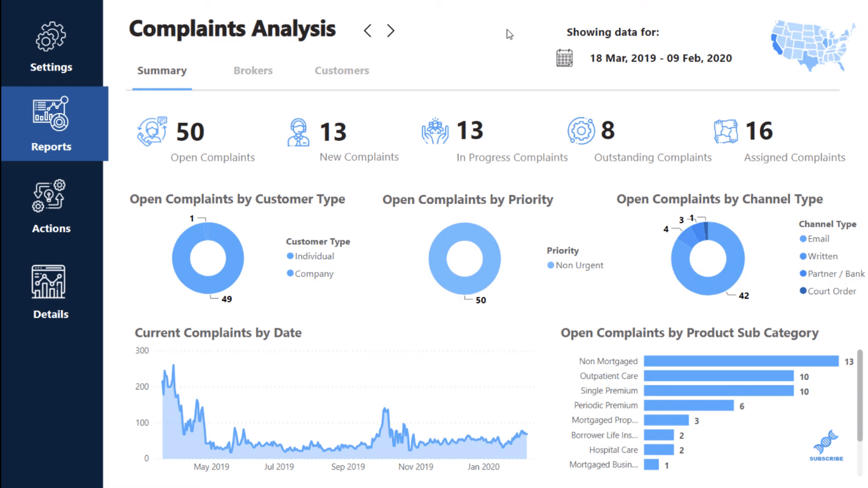The image size is (868, 488).
Task: Click the Outstanding Complaints gear icon
Action: pyautogui.click(x=581, y=131)
